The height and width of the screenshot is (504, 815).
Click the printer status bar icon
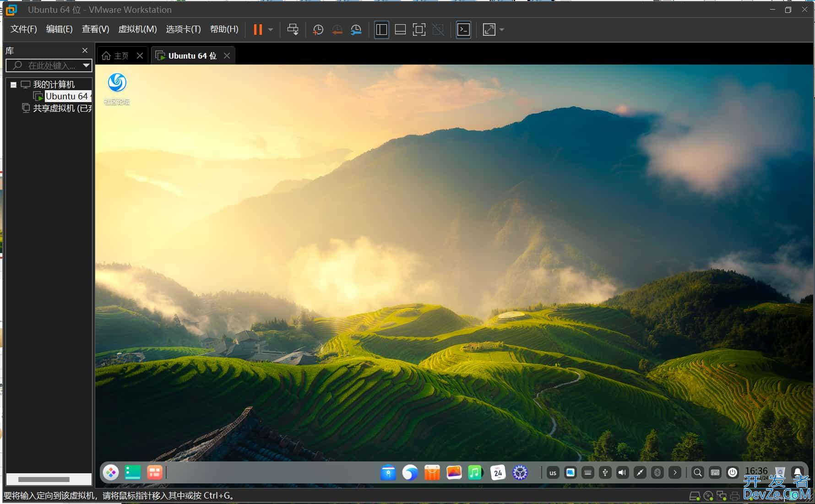pos(735,496)
